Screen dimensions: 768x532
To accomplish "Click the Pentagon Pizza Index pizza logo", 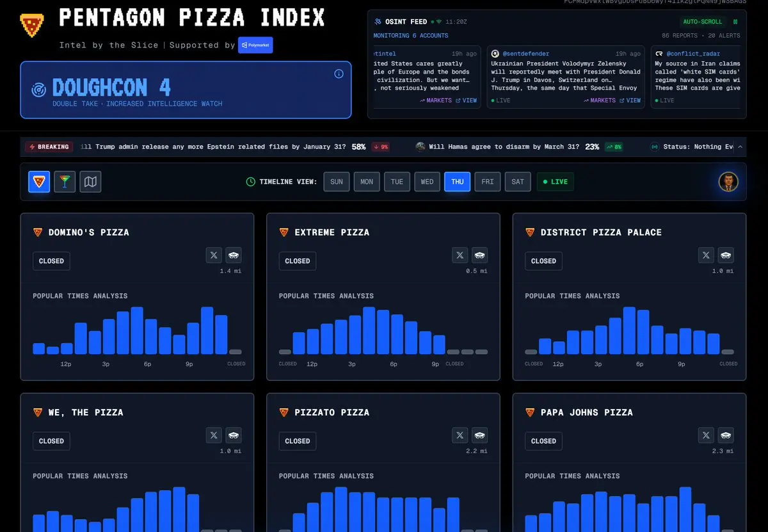I will pyautogui.click(x=32, y=25).
